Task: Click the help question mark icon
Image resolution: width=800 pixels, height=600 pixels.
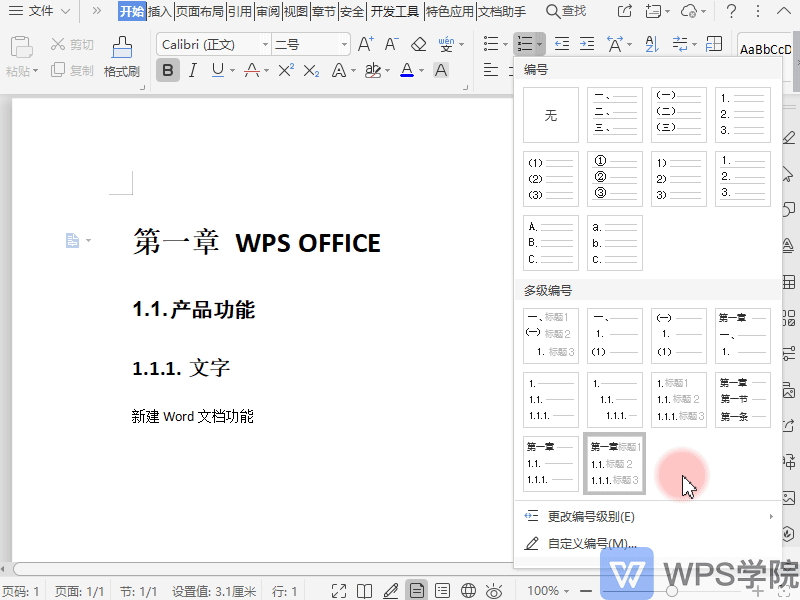Action: [731, 11]
